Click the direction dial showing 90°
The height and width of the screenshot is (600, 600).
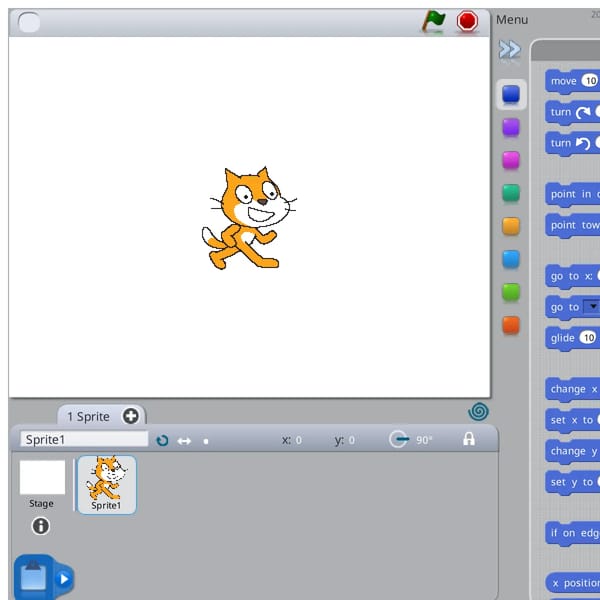click(x=398, y=439)
